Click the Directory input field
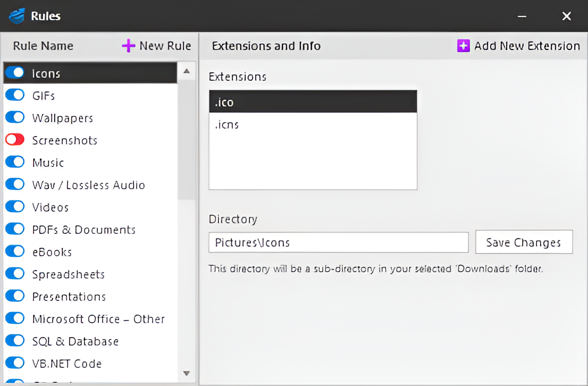Screen dimensions: 588x386 pos(339,242)
